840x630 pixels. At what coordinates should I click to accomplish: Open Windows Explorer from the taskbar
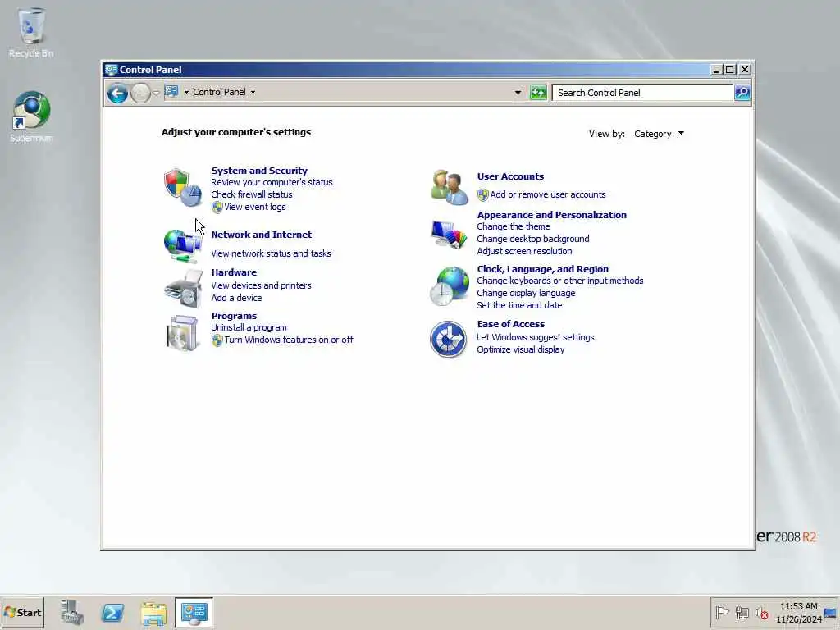[153, 612]
